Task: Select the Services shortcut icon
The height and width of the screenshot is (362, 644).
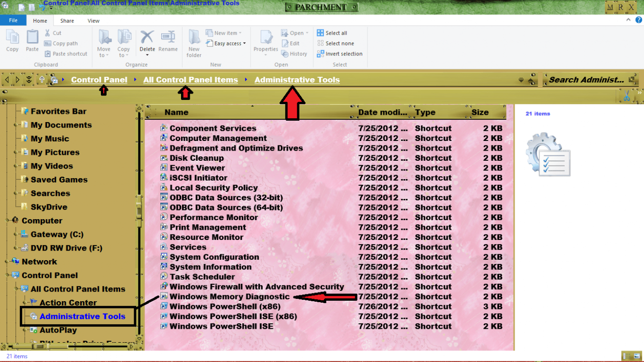Action: point(164,247)
